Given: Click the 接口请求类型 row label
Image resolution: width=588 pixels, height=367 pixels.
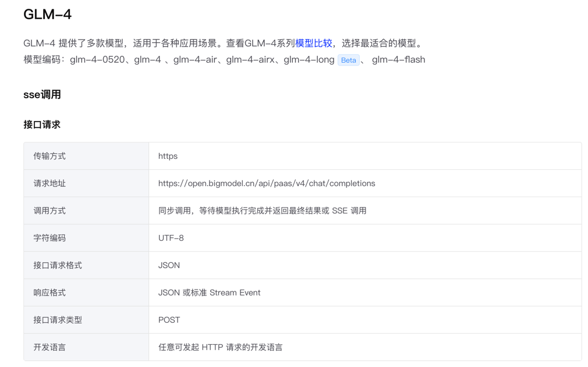Looking at the screenshot, I should pos(58,320).
